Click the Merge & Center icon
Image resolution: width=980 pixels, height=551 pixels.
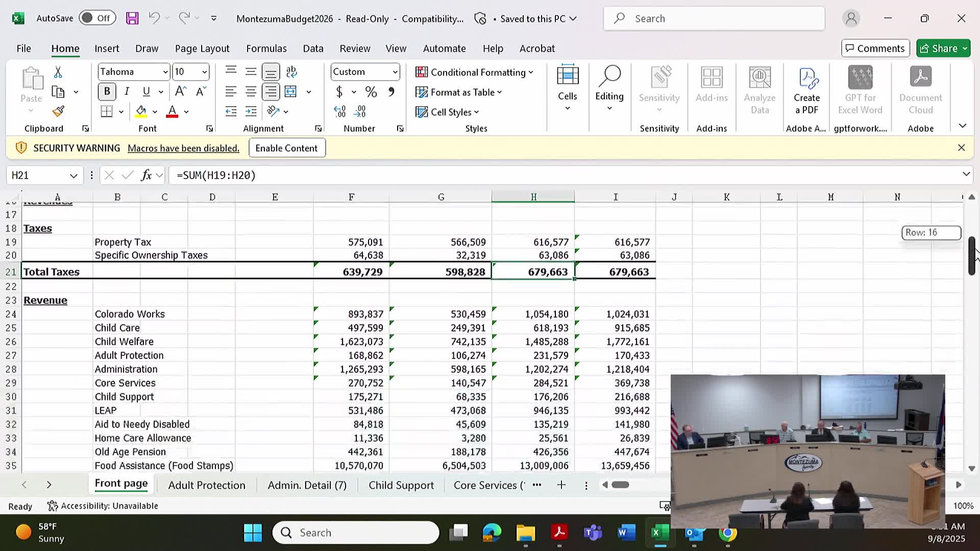[x=291, y=92]
